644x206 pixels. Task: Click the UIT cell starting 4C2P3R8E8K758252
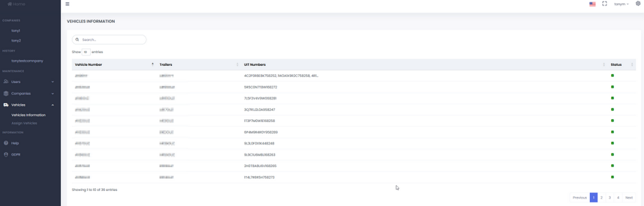[281, 76]
